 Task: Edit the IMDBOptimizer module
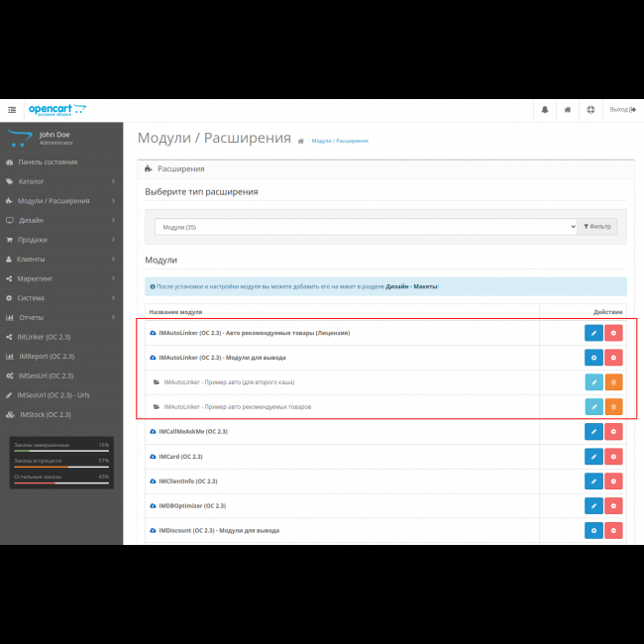592,505
